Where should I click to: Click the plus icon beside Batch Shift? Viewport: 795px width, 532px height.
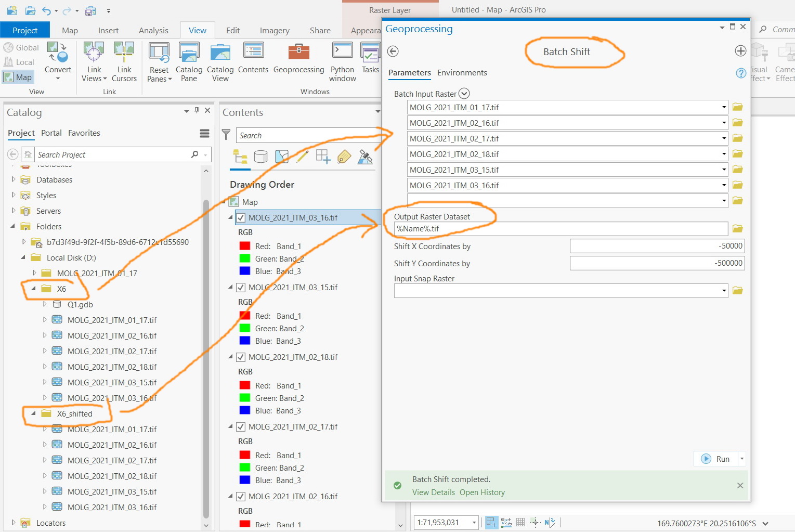(x=740, y=51)
